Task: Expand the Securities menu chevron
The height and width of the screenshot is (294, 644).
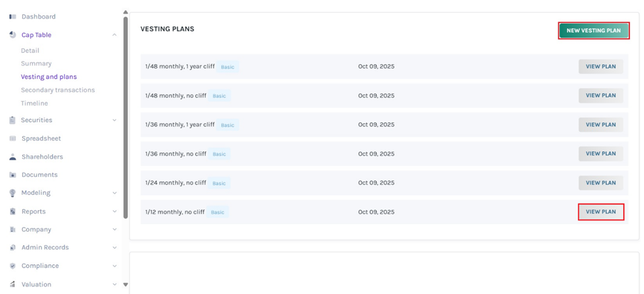Action: 114,120
